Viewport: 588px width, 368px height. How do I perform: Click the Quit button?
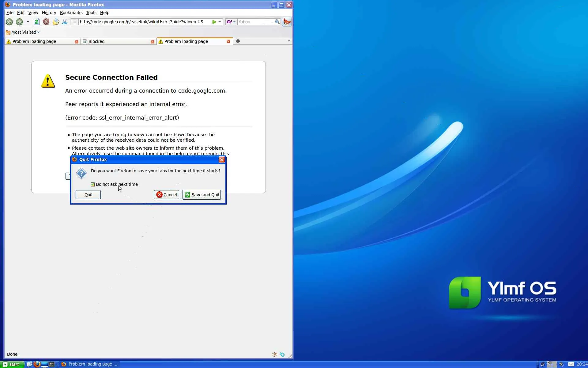click(x=88, y=195)
